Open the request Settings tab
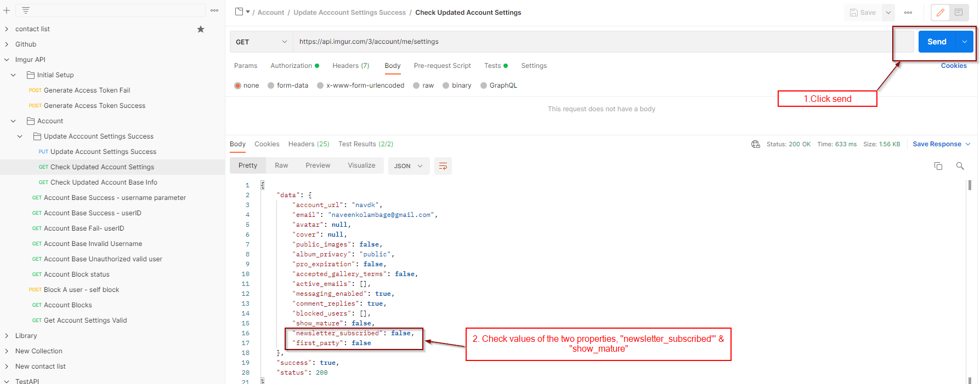The width and height of the screenshot is (980, 384). [534, 66]
